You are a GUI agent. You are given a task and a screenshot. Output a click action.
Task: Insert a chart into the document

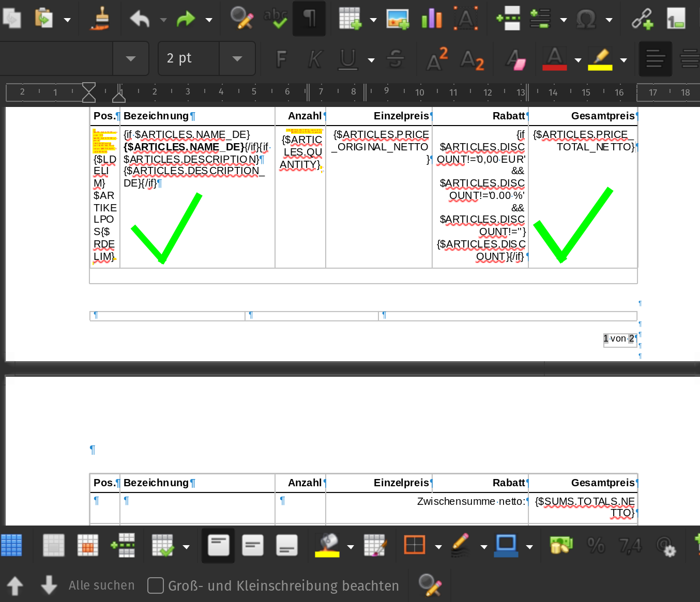pyautogui.click(x=432, y=19)
